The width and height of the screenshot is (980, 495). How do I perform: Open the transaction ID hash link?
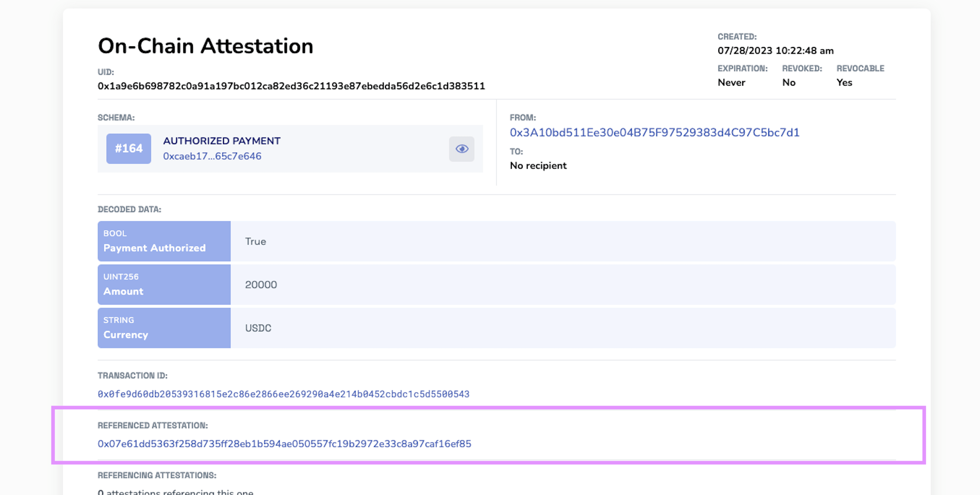tap(283, 394)
